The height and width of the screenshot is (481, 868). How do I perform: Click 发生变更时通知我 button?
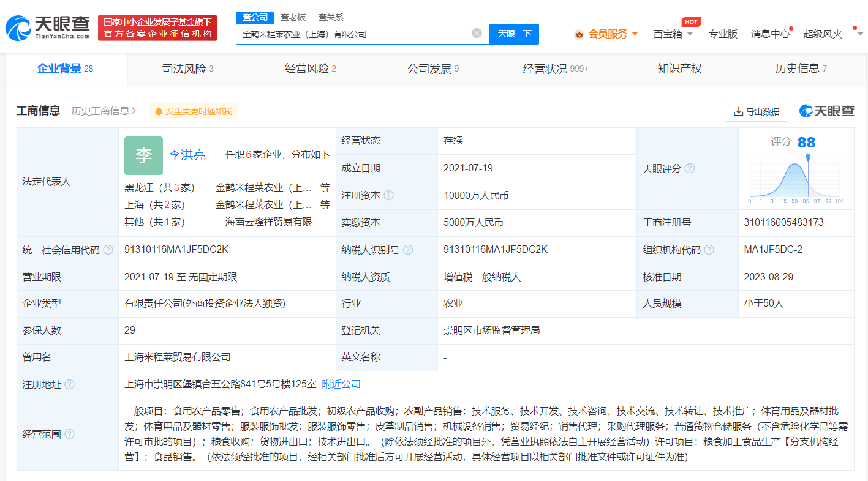pyautogui.click(x=193, y=111)
